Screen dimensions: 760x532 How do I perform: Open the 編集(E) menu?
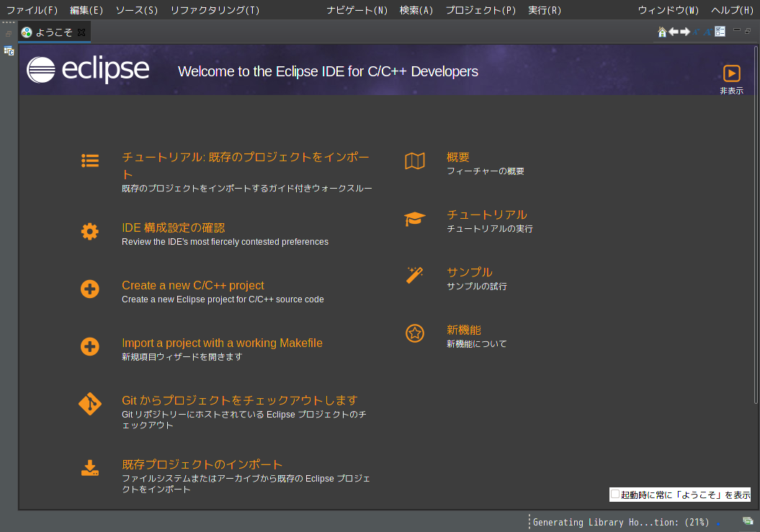tap(86, 10)
